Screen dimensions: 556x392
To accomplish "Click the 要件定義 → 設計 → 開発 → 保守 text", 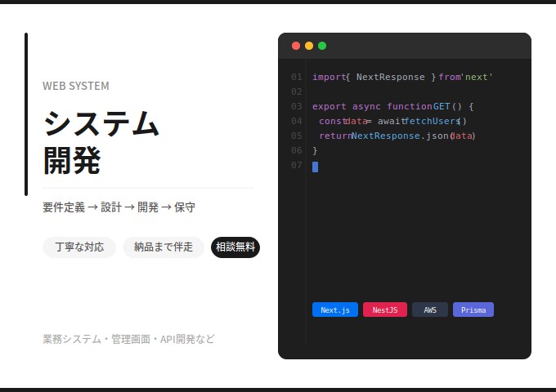I will point(119,207).
